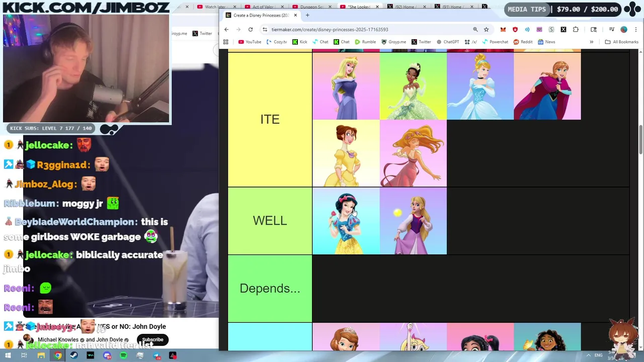Screen dimensions: 644x362
Task: Open Chrome from the taskbar
Action: [58, 356]
